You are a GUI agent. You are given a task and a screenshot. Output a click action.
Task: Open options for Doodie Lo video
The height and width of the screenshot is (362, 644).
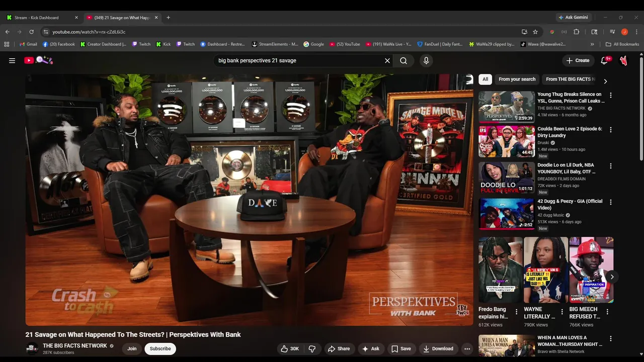611,166
